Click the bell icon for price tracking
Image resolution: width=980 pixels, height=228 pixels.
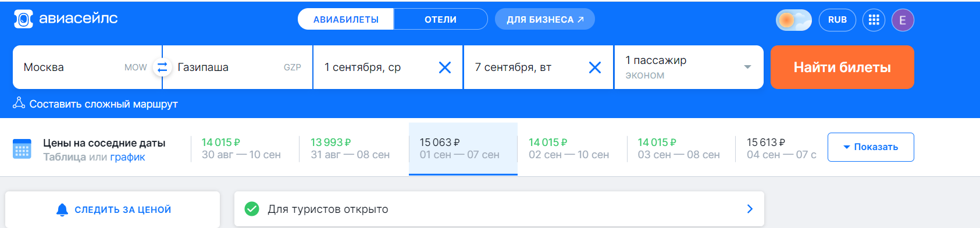(62, 210)
